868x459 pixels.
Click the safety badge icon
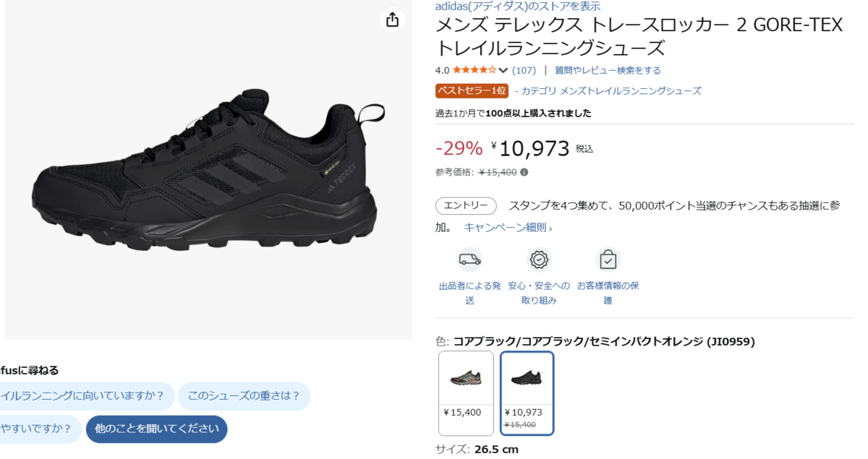(539, 259)
